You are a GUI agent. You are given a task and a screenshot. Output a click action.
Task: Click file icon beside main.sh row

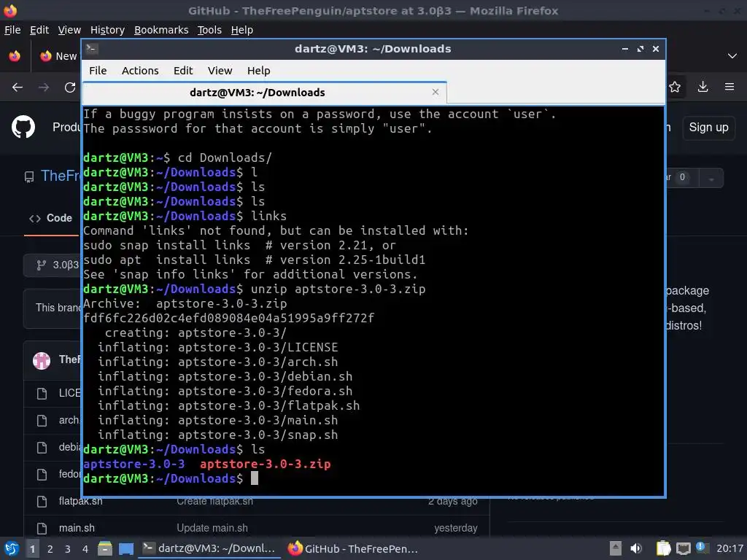[x=42, y=528]
